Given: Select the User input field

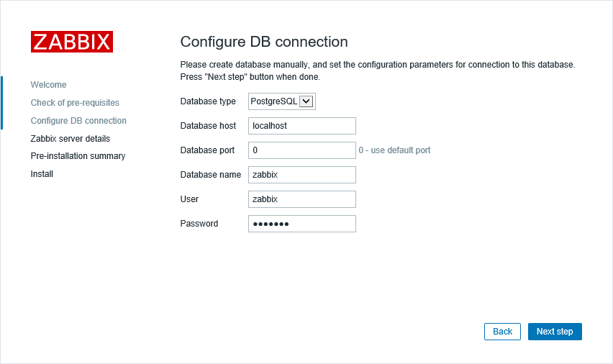Looking at the screenshot, I should pyautogui.click(x=301, y=199).
